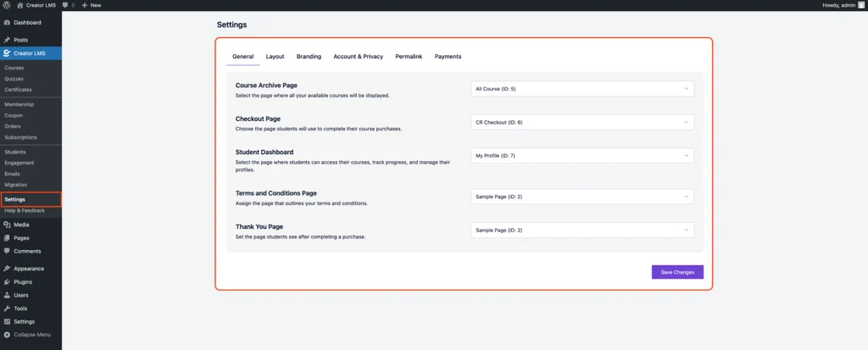The height and width of the screenshot is (350, 868).
Task: Open the Terms and Conditions Page dropdown
Action: [x=582, y=197]
